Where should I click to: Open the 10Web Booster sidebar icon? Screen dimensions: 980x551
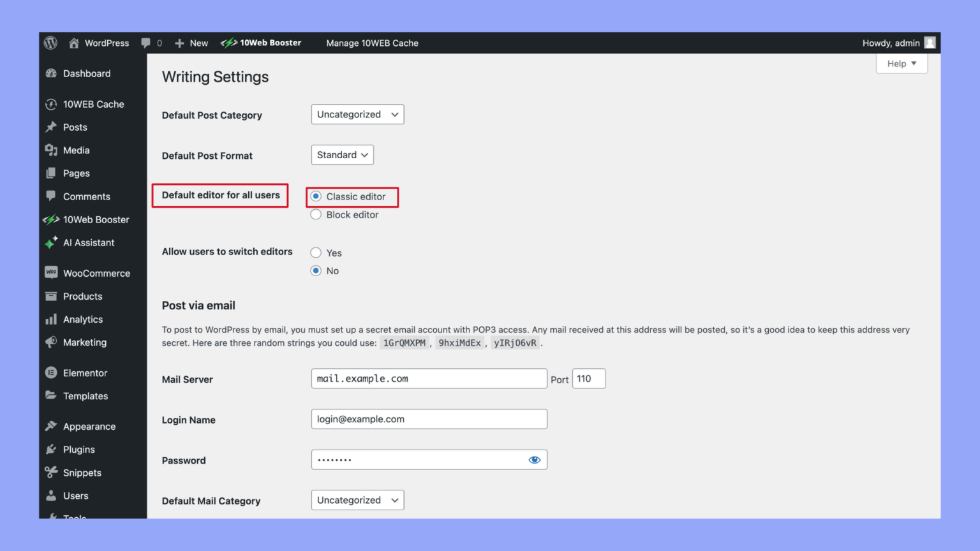[x=51, y=219]
